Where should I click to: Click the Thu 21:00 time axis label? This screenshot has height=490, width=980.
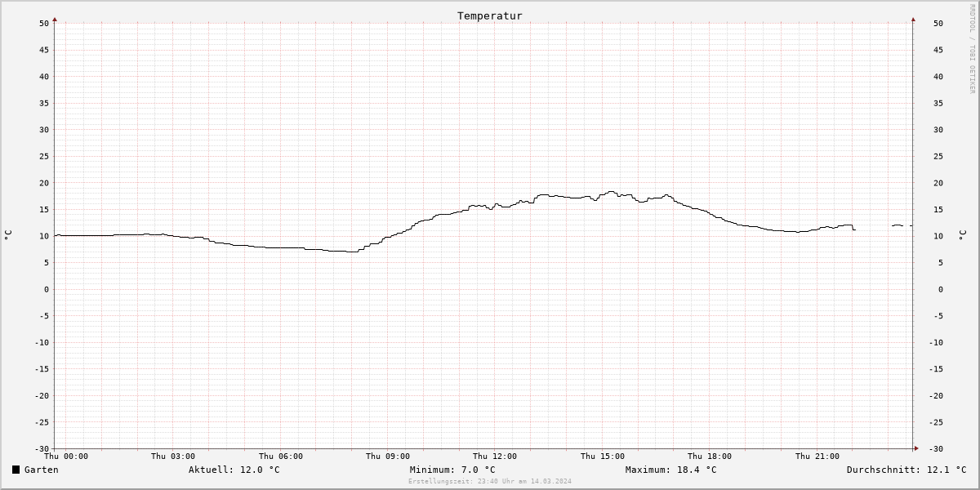(817, 457)
